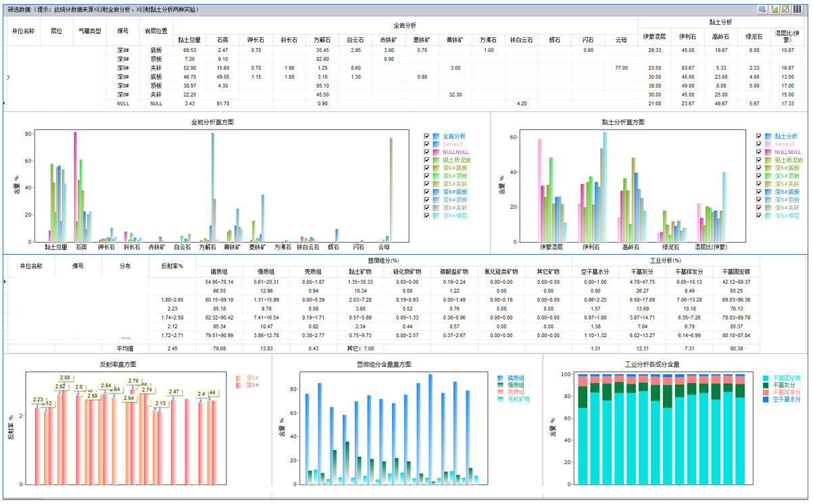Click the column grid view icon
The width and height of the screenshot is (813, 504).
click(797, 9)
